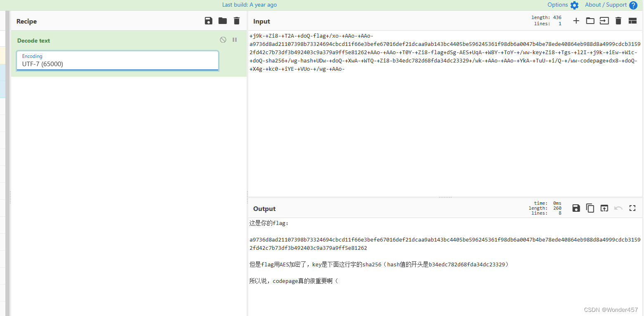Viewport: 644px width, 316px height.
Task: Clear the input text
Action: (618, 20)
